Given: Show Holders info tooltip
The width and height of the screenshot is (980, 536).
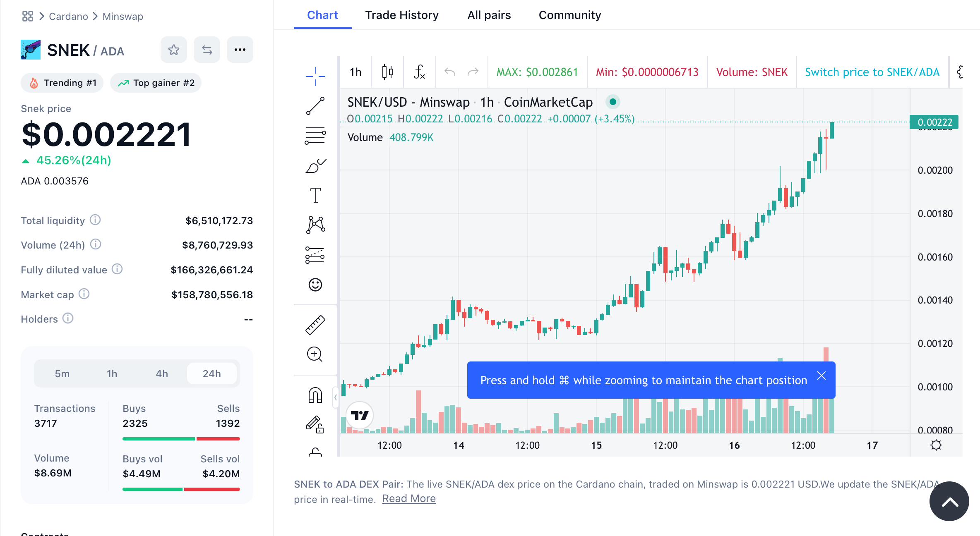Looking at the screenshot, I should pyautogui.click(x=68, y=318).
